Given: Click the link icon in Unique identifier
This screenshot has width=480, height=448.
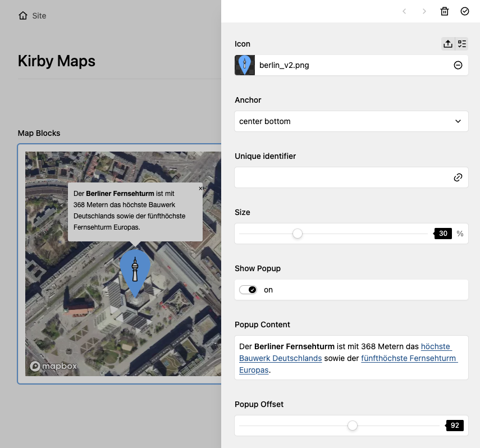Looking at the screenshot, I should [x=458, y=177].
